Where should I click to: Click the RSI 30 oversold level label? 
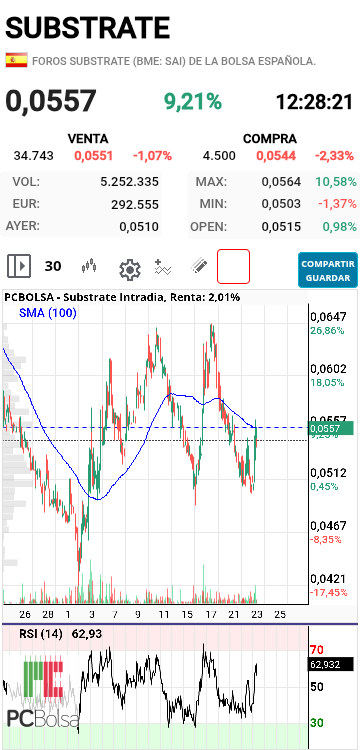point(317,722)
